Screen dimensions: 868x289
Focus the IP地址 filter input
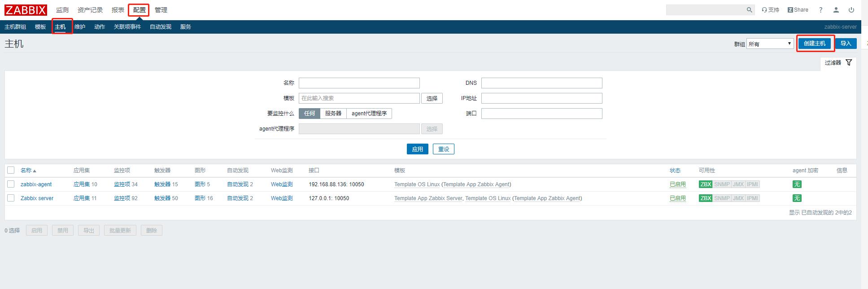[x=542, y=98]
